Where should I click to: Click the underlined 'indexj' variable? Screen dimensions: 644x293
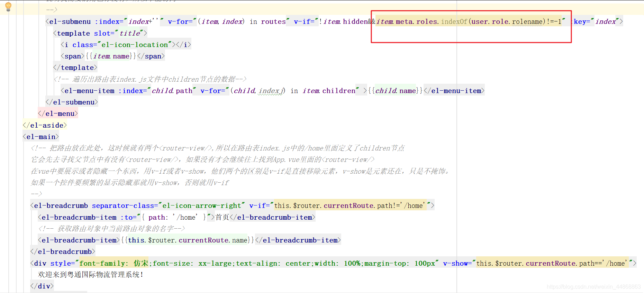pyautogui.click(x=270, y=91)
